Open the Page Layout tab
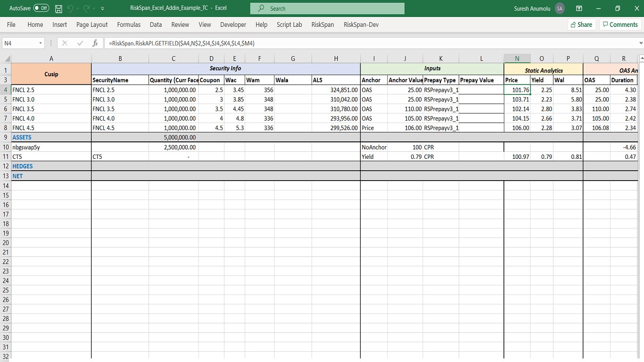The image size is (644, 362). 92,25
